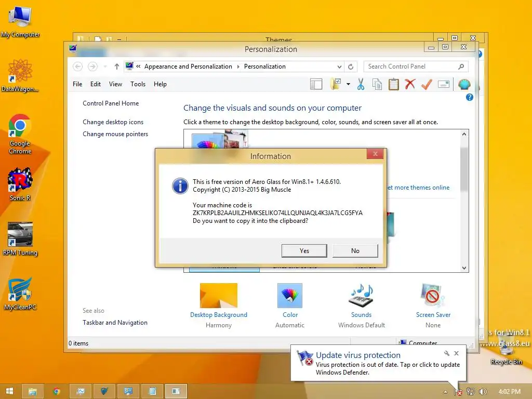
Task: Go up one level with Up arrow
Action: coord(117,66)
